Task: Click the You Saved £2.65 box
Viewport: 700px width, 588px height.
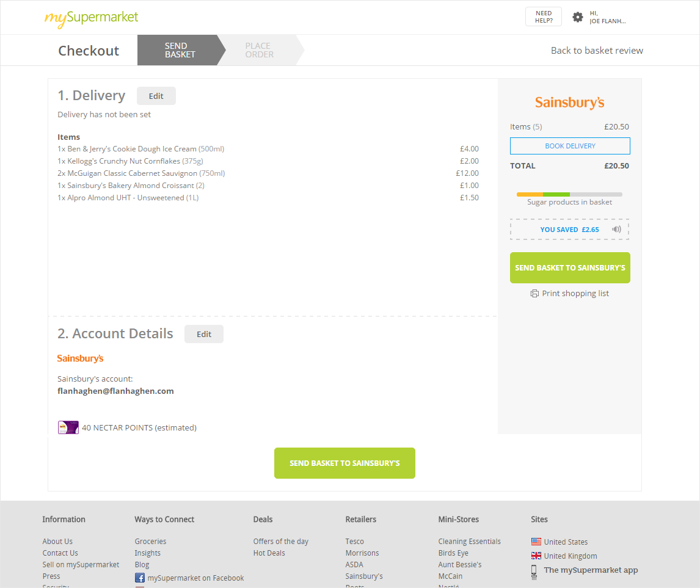Action: pyautogui.click(x=570, y=230)
